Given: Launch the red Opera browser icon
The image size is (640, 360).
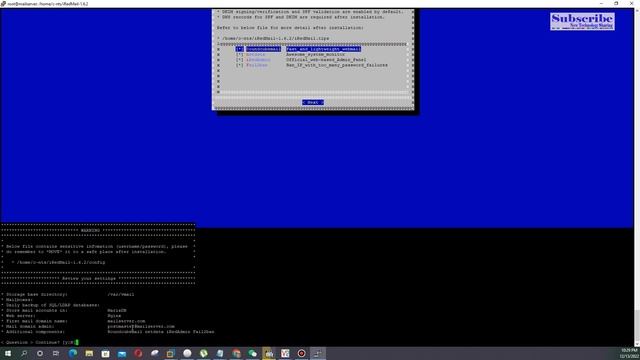Looking at the screenshot, I should (138, 353).
